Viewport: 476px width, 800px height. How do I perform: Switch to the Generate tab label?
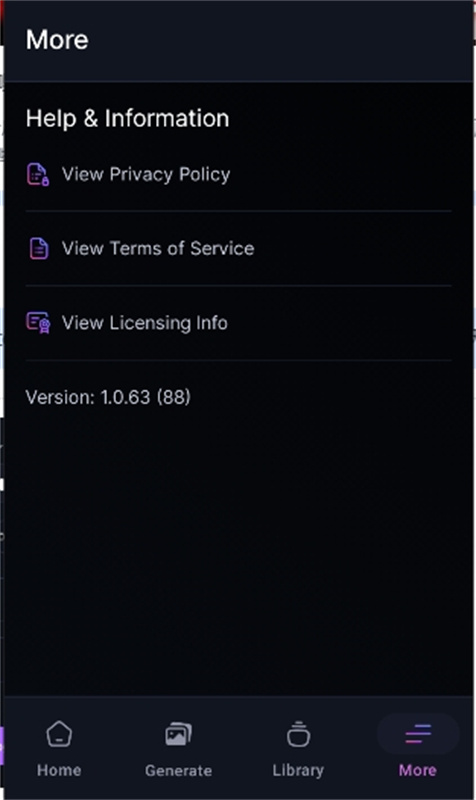[179, 770]
